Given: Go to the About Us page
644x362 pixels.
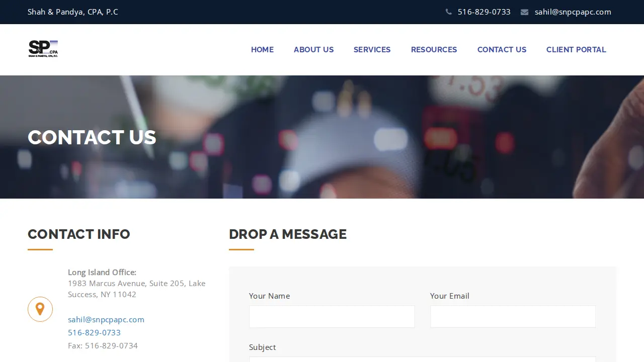Looking at the screenshot, I should (314, 50).
